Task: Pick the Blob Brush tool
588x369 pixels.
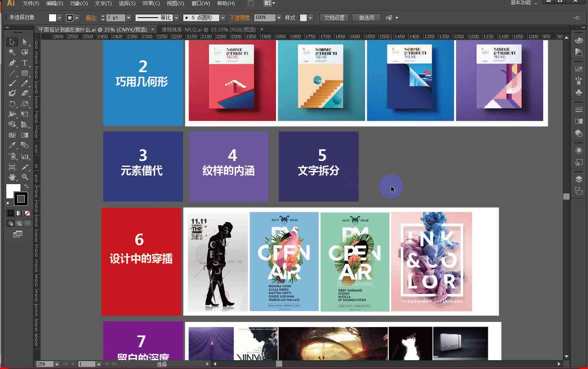Action: tap(12, 93)
